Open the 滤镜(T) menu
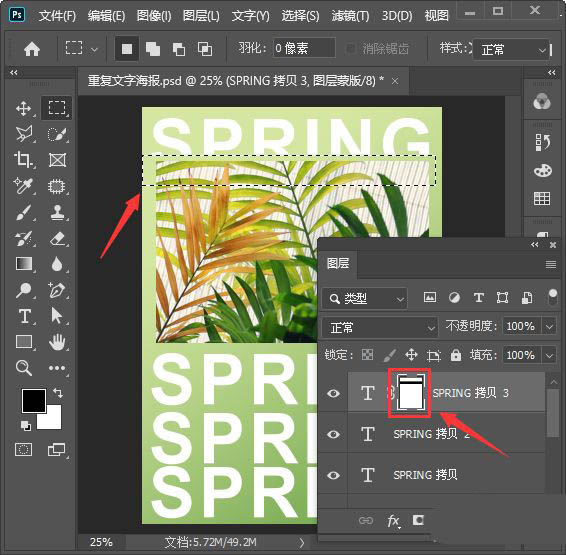 (x=350, y=16)
